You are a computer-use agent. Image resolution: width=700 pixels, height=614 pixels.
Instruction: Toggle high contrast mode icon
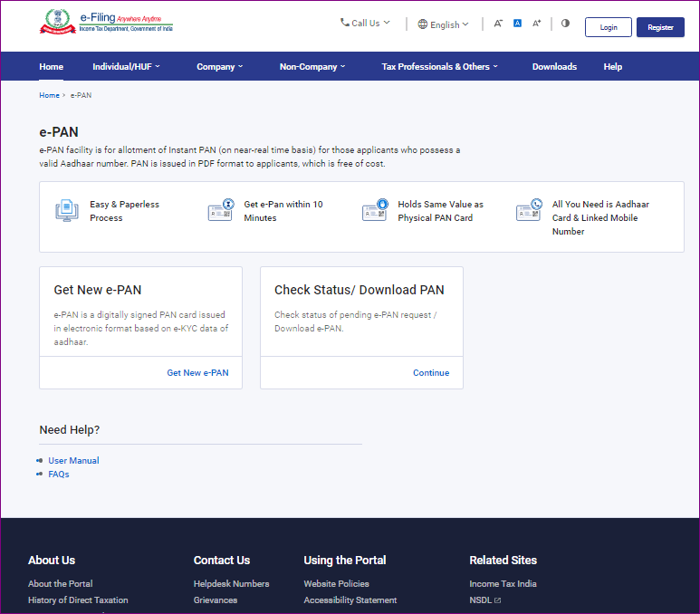pos(565,24)
